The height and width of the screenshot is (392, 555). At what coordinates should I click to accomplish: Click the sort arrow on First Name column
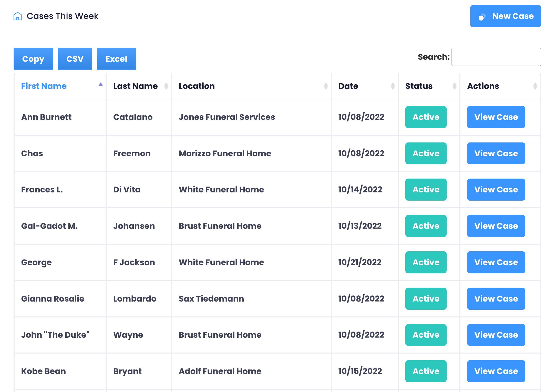(x=101, y=85)
